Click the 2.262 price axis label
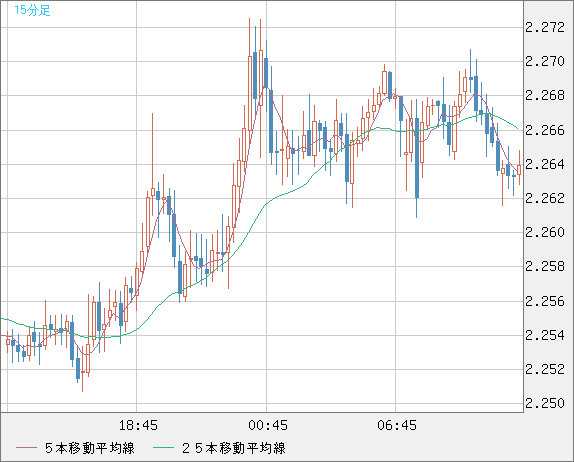 [x=545, y=198]
